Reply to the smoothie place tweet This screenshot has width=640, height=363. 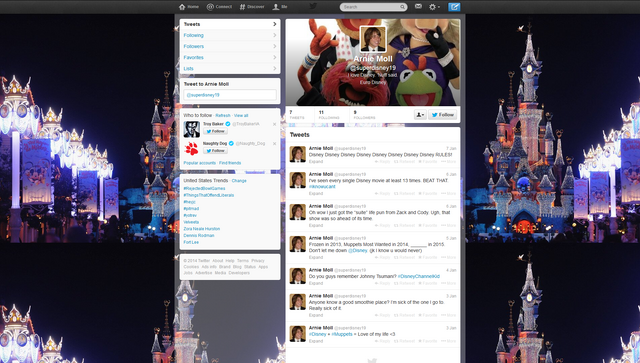pos(382,315)
